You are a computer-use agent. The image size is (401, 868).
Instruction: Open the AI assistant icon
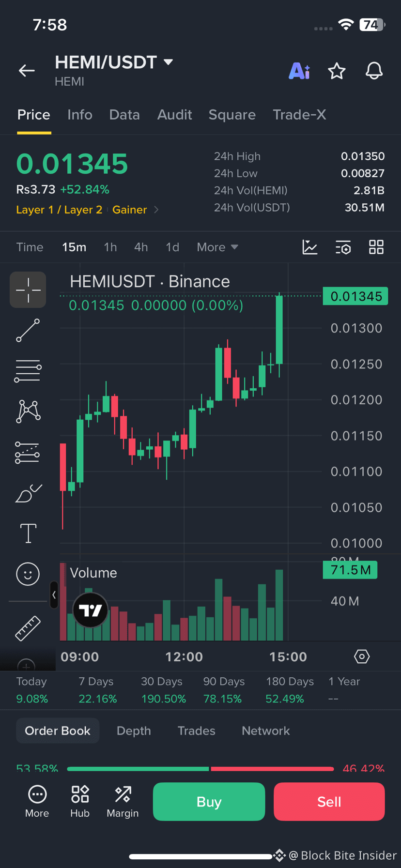299,71
